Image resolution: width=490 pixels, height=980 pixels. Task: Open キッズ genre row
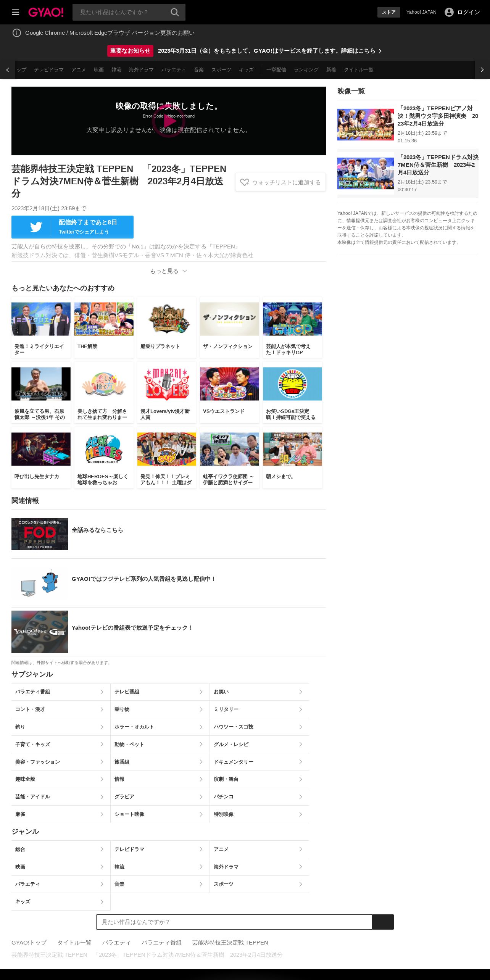[x=61, y=902]
